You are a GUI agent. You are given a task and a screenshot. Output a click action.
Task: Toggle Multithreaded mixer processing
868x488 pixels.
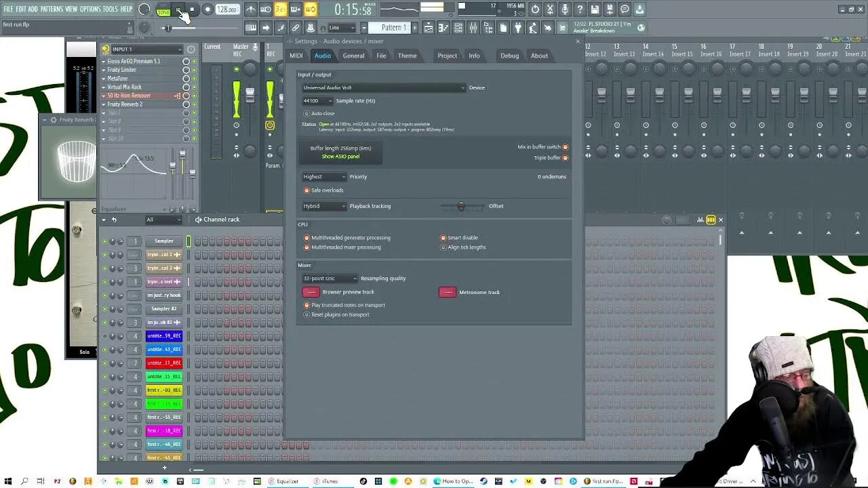[x=307, y=247]
